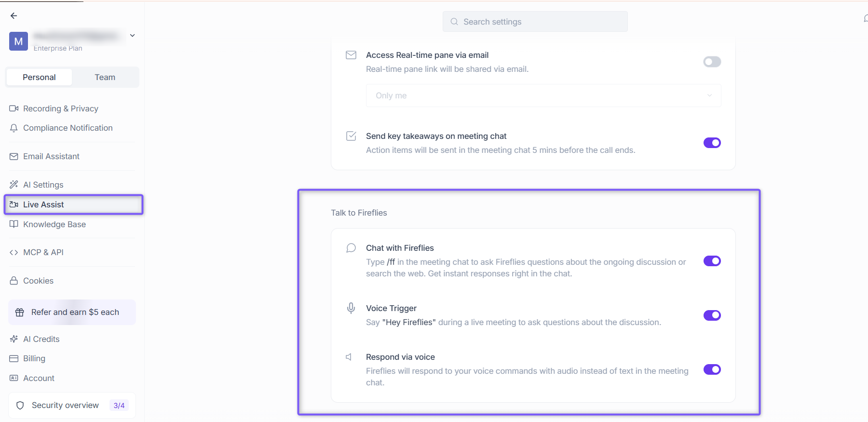
Task: Click the back arrow icon
Action: coord(14,16)
